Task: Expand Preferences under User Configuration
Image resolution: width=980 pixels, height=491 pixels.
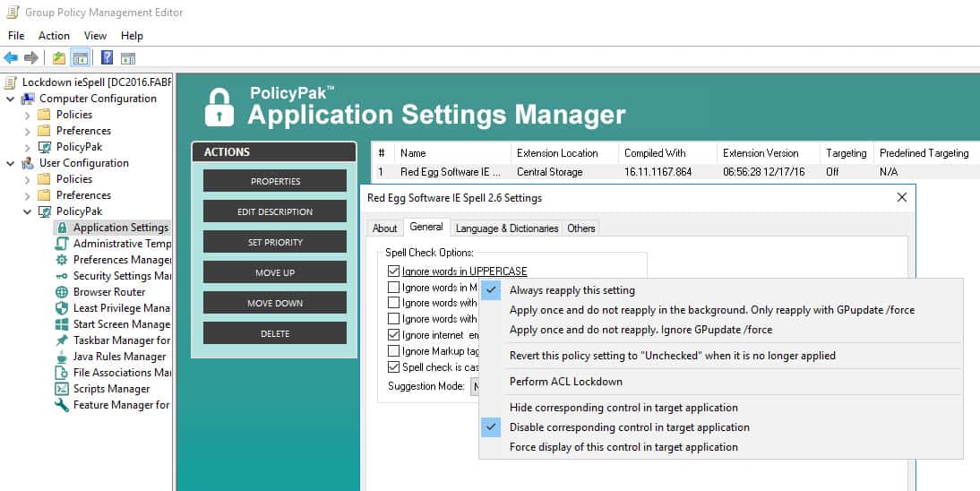Action: coord(28,196)
